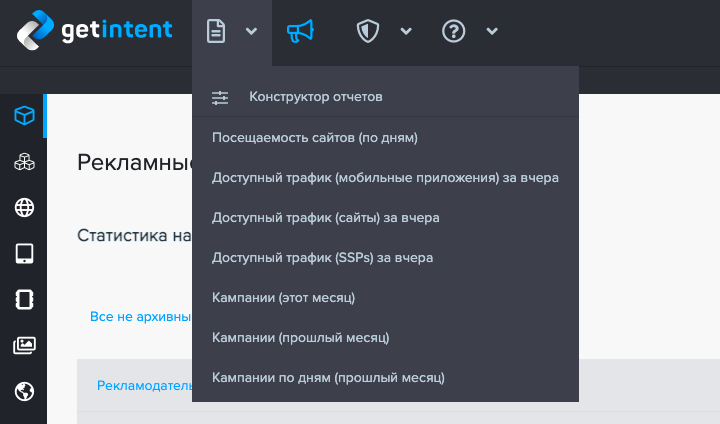Collapse the reports dropdown chevron
720x424 pixels.
tap(251, 32)
